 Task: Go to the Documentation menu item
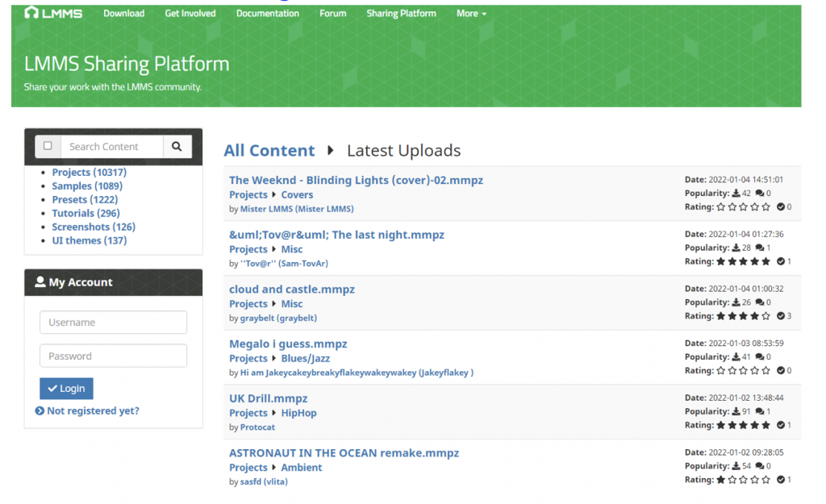267,14
